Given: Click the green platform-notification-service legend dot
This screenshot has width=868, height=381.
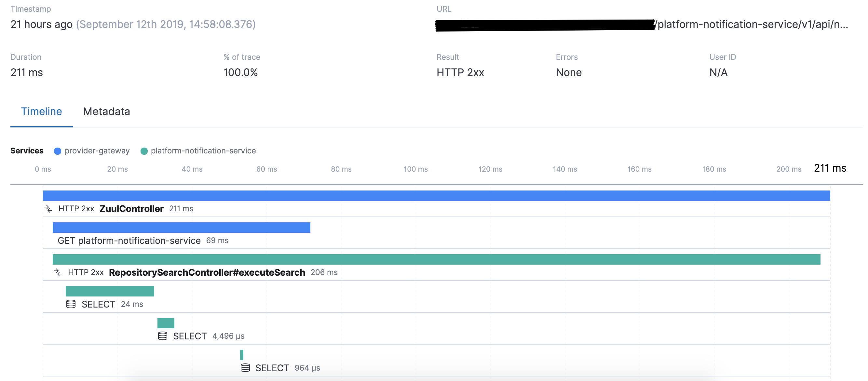Looking at the screenshot, I should tap(144, 151).
